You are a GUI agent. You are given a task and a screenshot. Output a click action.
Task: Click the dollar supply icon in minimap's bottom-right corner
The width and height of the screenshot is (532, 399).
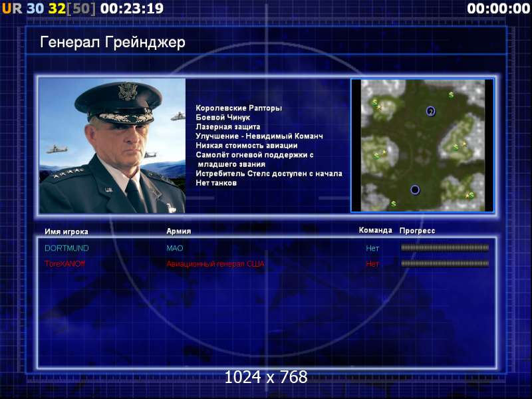(471, 195)
